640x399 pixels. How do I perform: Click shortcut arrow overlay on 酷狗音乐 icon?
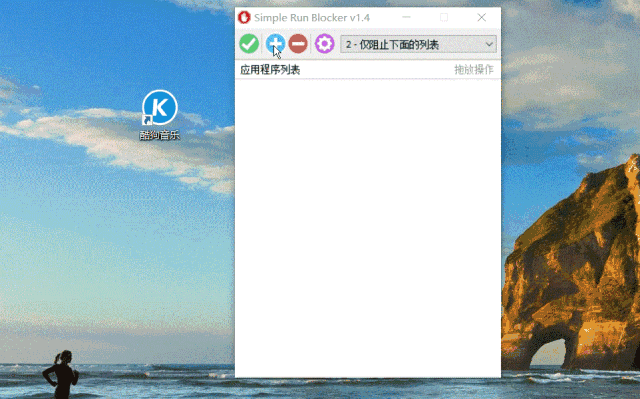click(147, 120)
